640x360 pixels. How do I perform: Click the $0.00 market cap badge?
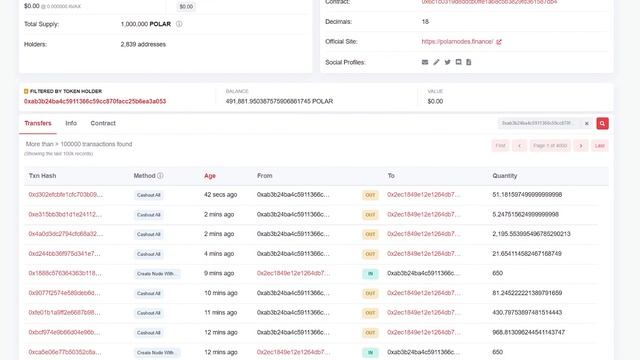tap(186, 7)
